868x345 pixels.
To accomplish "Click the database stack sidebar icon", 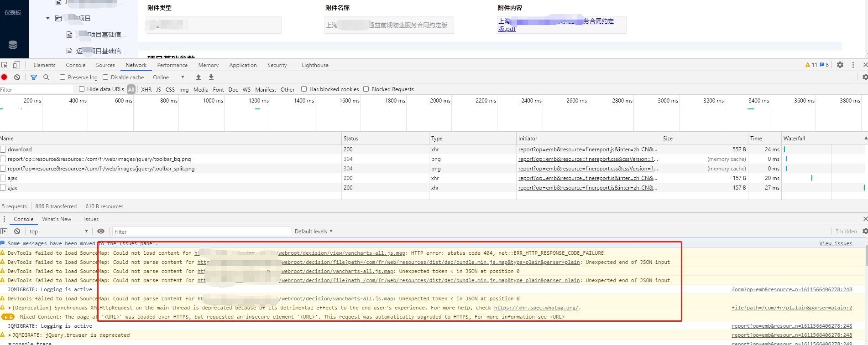I will pos(13,45).
